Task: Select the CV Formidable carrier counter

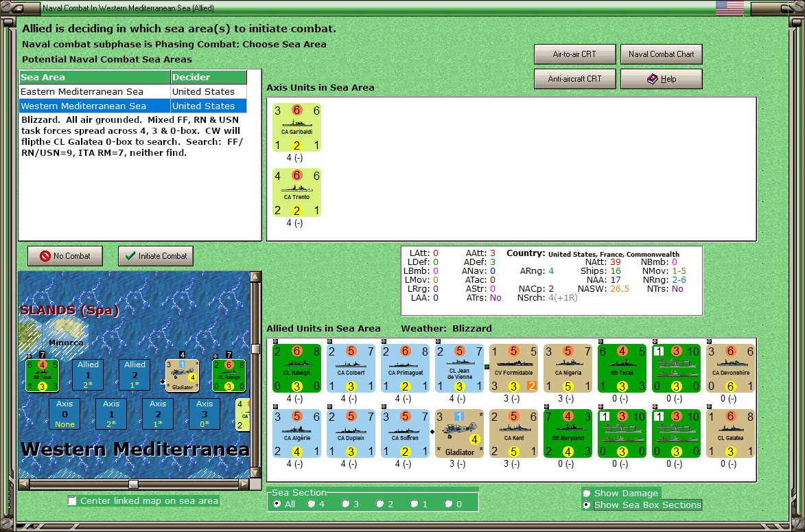Action: point(513,368)
